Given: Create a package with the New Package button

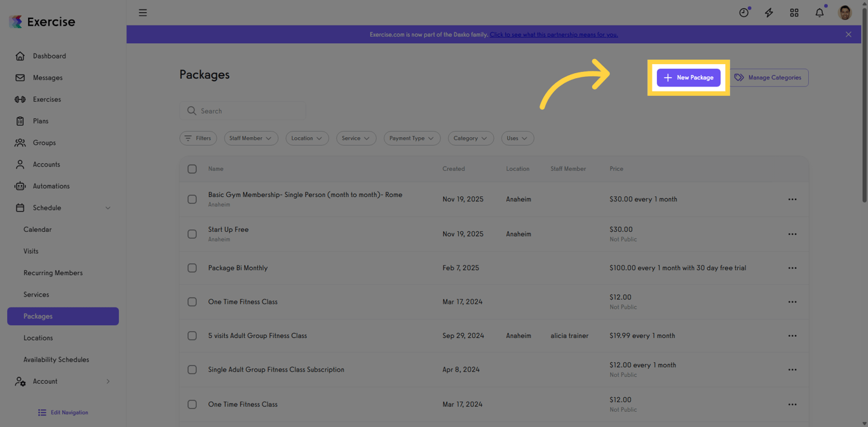Looking at the screenshot, I should (x=689, y=77).
